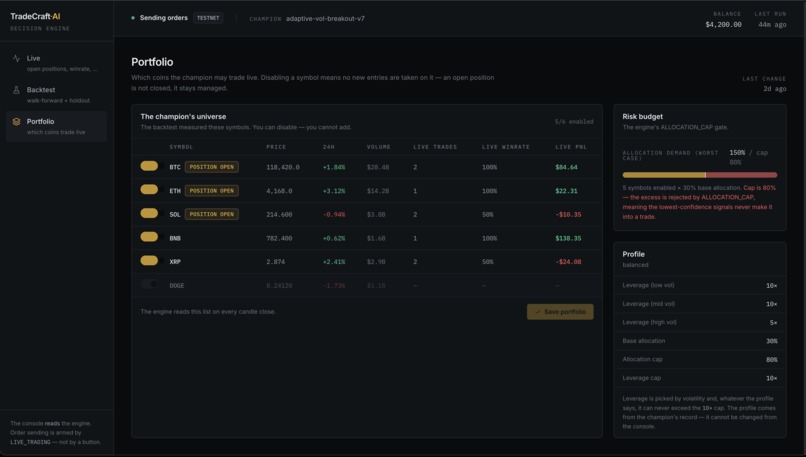The image size is (806, 457).
Task: Disable the BTC symbol toggle
Action: tap(150, 166)
